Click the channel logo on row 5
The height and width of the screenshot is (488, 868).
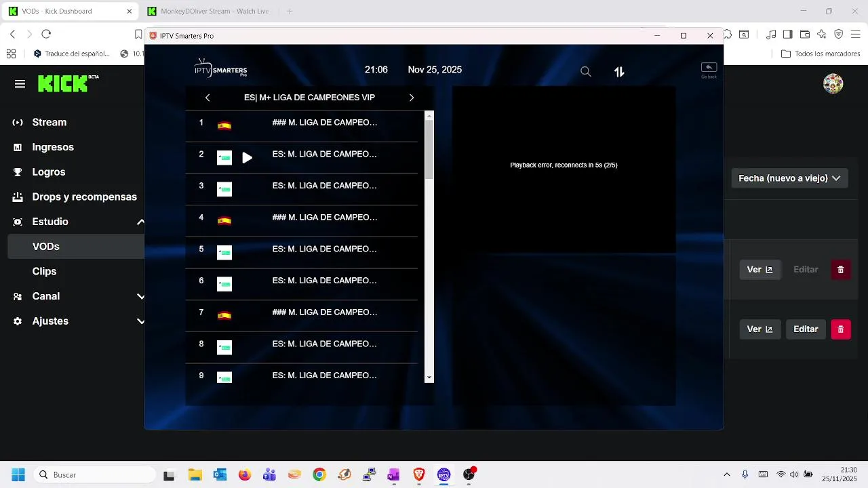(x=224, y=253)
